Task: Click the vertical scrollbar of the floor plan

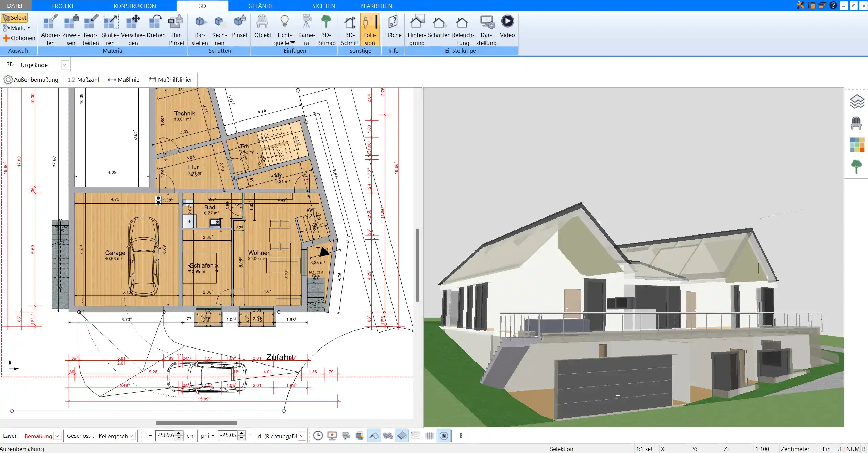Action: pos(417,265)
